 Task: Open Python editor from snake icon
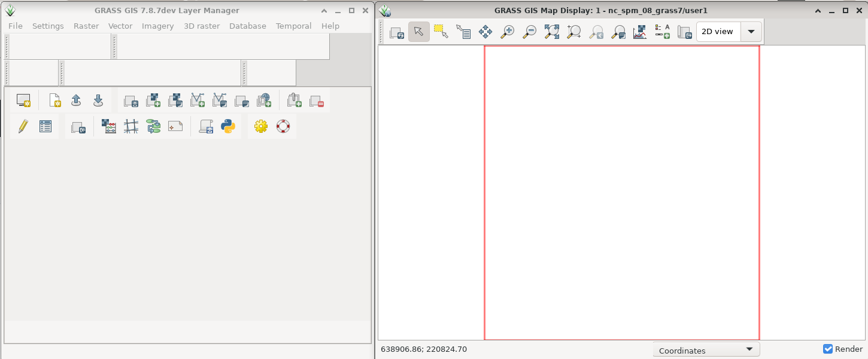coord(228,126)
